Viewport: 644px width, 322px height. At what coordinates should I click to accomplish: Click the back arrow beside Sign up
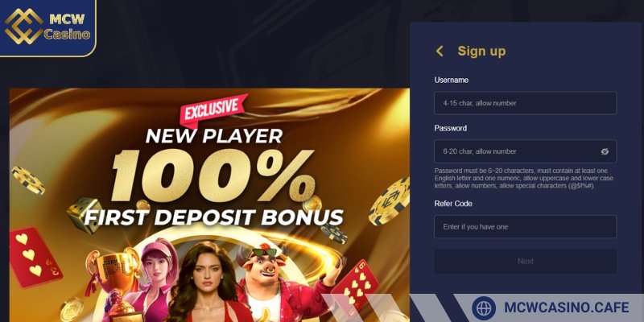440,52
